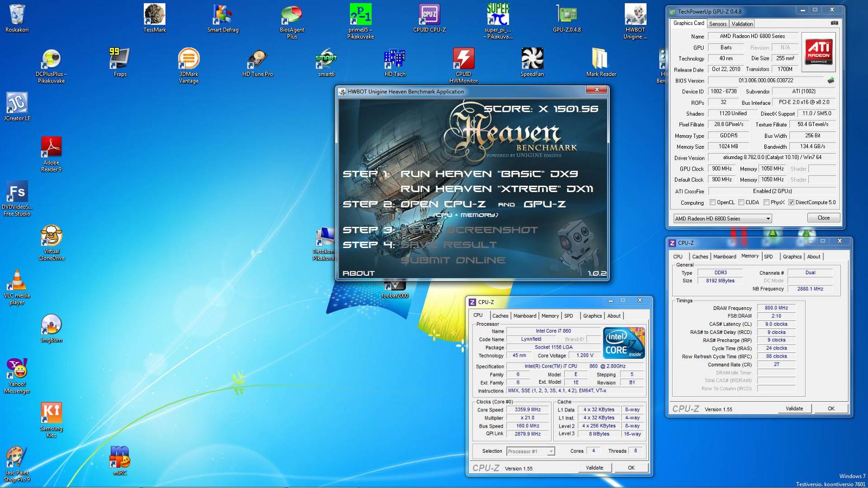Toggle PhysX checkbox in GPU-Z
Screen dimensions: 868x488
(767, 202)
